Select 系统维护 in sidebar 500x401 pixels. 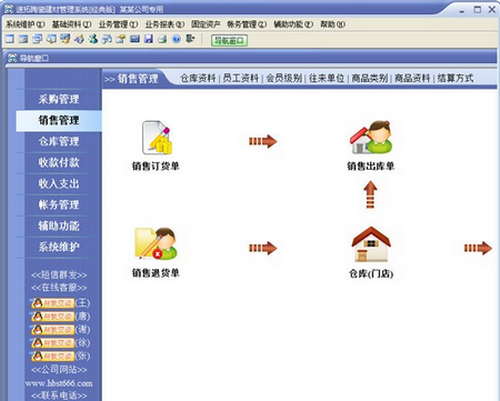pyautogui.click(x=59, y=247)
